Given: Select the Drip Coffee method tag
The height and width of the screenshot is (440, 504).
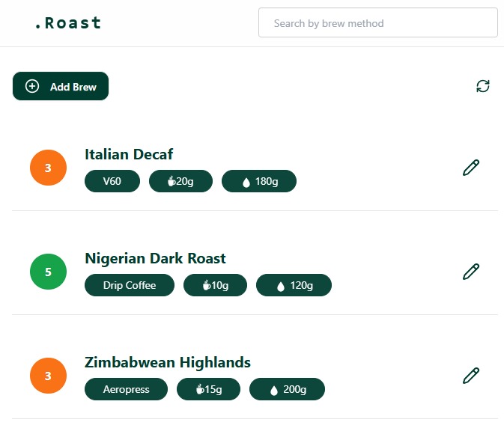Looking at the screenshot, I should pyautogui.click(x=130, y=285).
